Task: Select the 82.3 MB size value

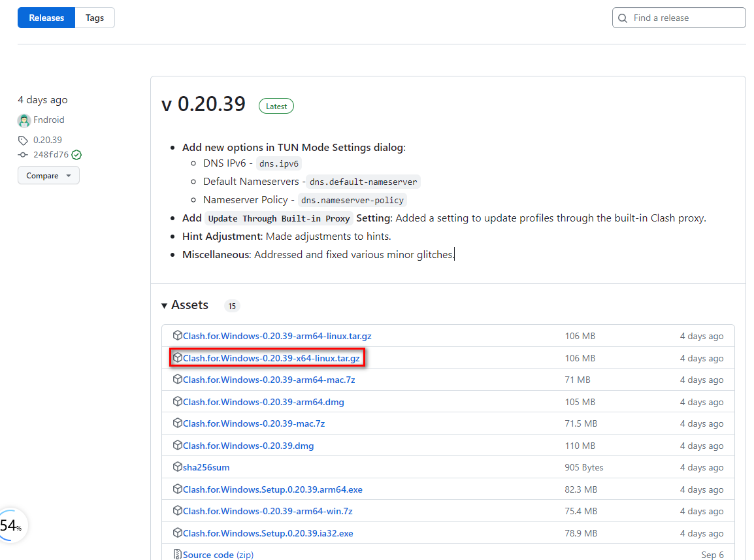Action: pyautogui.click(x=581, y=490)
